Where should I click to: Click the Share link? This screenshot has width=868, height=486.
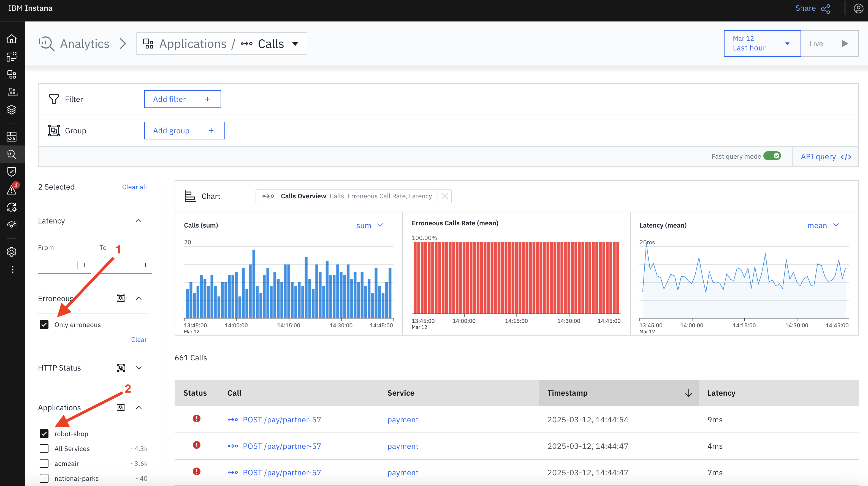(x=805, y=9)
